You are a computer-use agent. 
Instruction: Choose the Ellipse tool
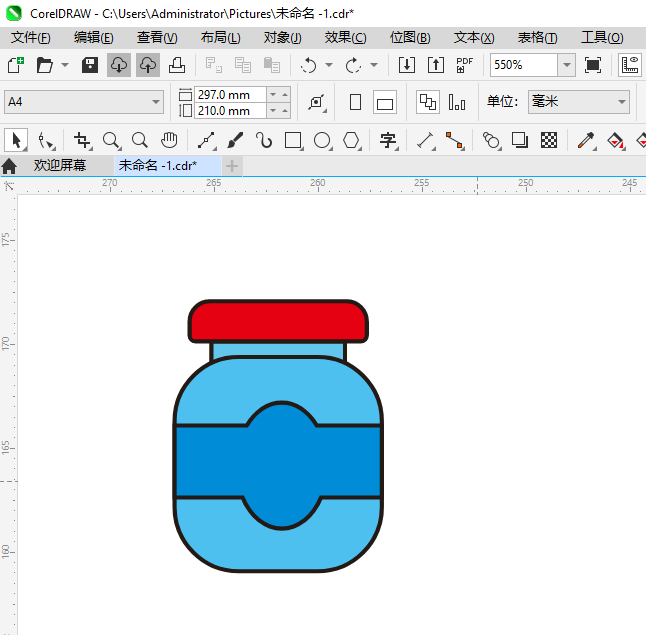pos(322,140)
